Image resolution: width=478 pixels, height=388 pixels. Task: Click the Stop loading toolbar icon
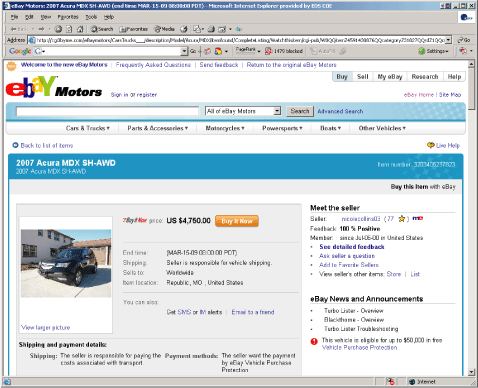pyautogui.click(x=58, y=29)
